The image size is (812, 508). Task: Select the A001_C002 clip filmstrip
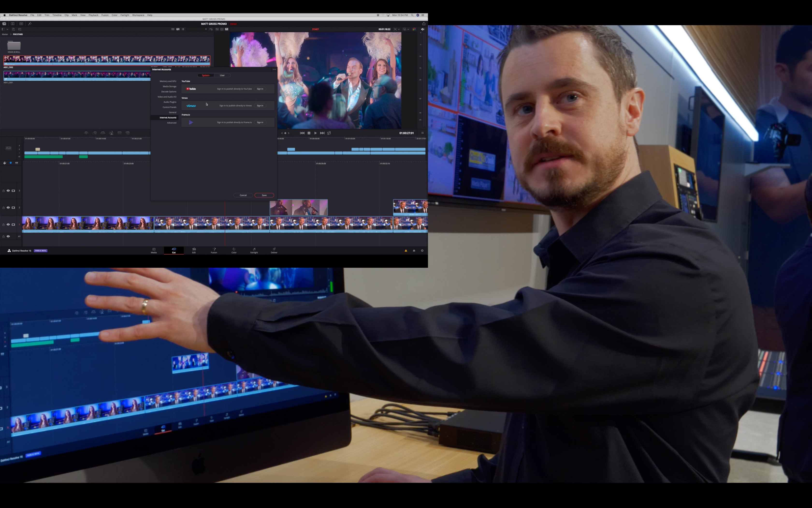pos(107,60)
